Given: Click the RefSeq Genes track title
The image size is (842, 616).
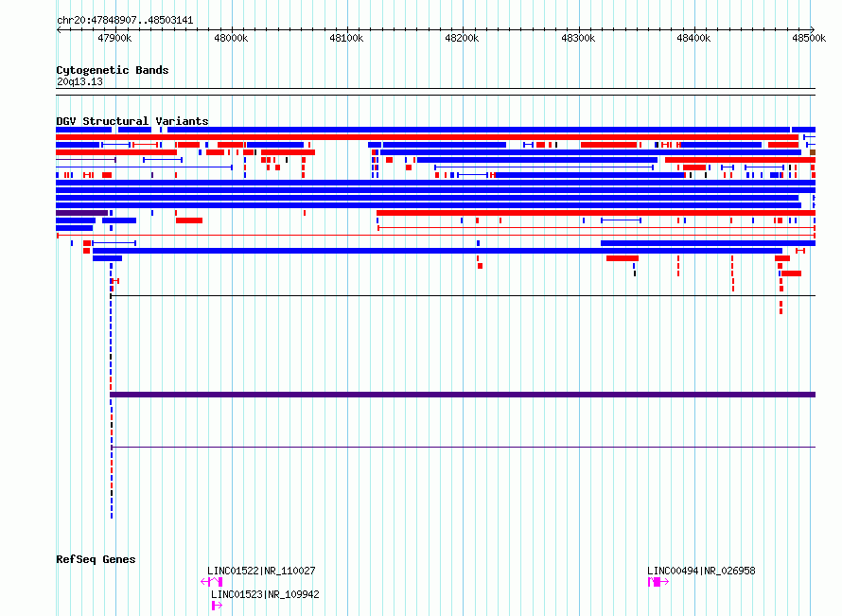Looking at the screenshot, I should pos(96,559).
